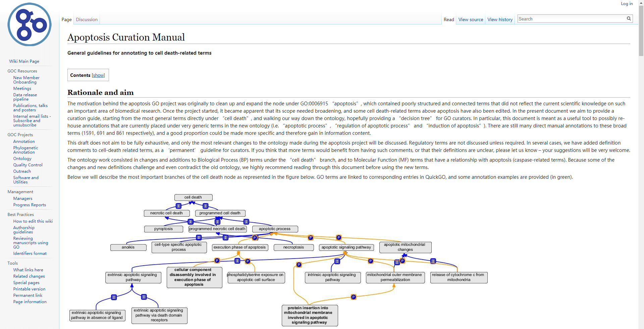644x329 pixels.
Task: Select the Read tab
Action: click(449, 19)
